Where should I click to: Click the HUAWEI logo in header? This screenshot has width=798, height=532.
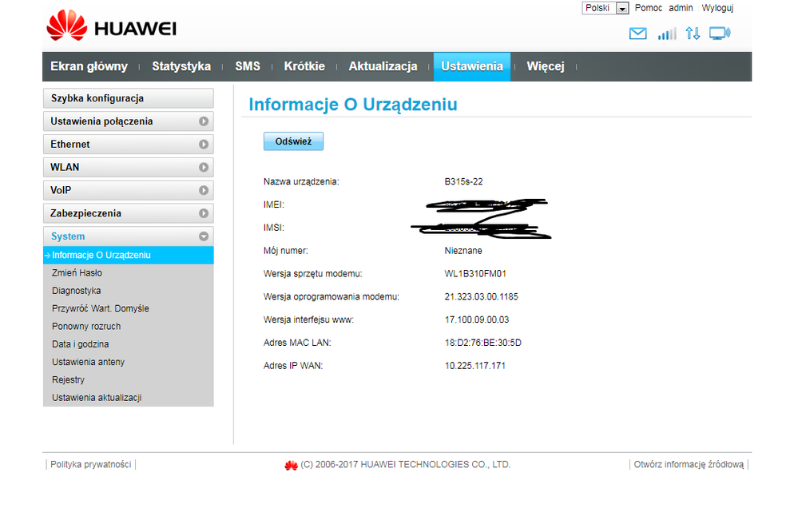112,26
